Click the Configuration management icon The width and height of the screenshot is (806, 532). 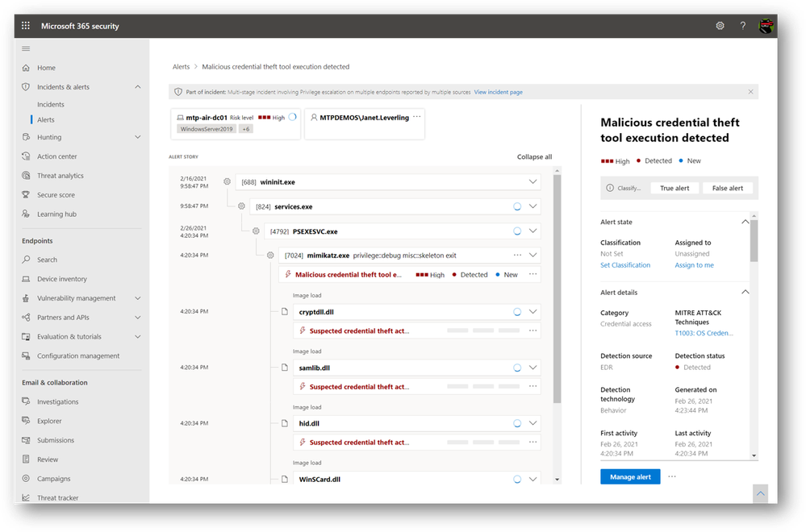pyautogui.click(x=26, y=355)
